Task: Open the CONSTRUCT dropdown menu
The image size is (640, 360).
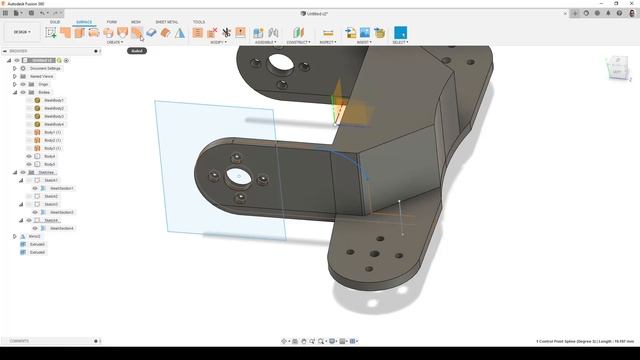Action: point(298,42)
